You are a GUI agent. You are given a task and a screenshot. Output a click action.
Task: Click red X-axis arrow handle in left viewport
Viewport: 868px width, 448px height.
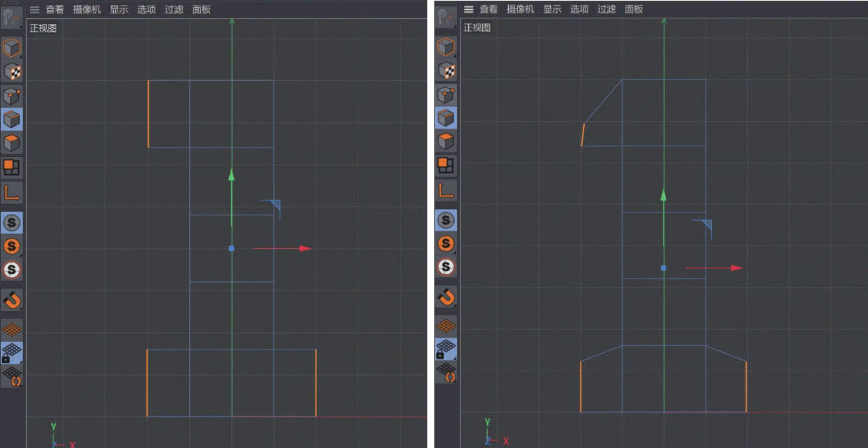tap(304, 248)
